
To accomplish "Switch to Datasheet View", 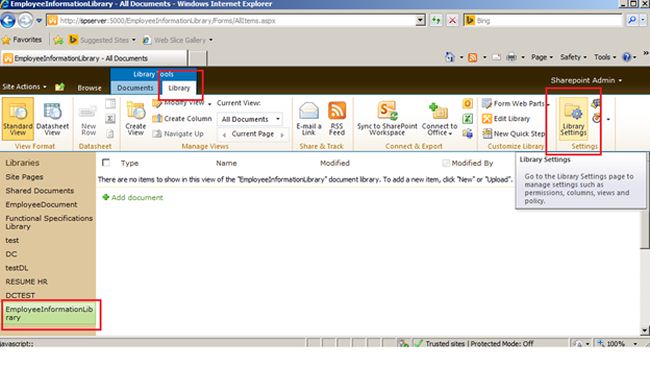I will (52, 119).
